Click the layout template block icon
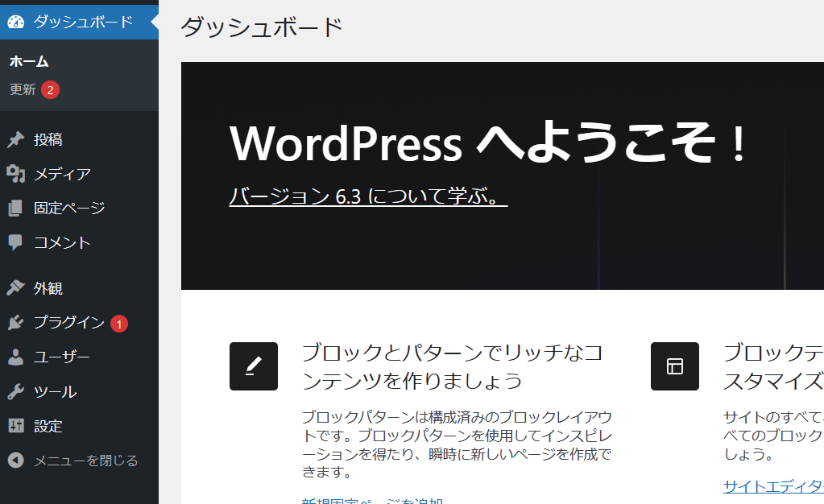Image resolution: width=824 pixels, height=504 pixels. click(x=675, y=366)
